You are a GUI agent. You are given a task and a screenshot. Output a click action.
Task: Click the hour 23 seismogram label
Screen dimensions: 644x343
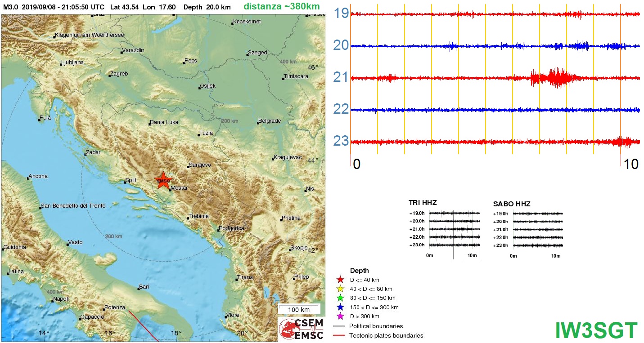pyautogui.click(x=341, y=141)
